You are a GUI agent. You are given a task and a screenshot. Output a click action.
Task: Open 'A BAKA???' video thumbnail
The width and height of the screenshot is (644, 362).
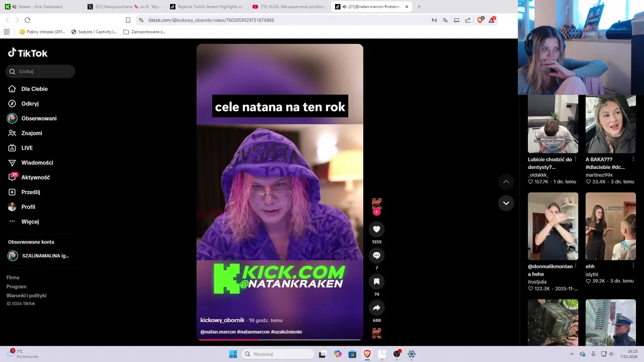(x=610, y=124)
